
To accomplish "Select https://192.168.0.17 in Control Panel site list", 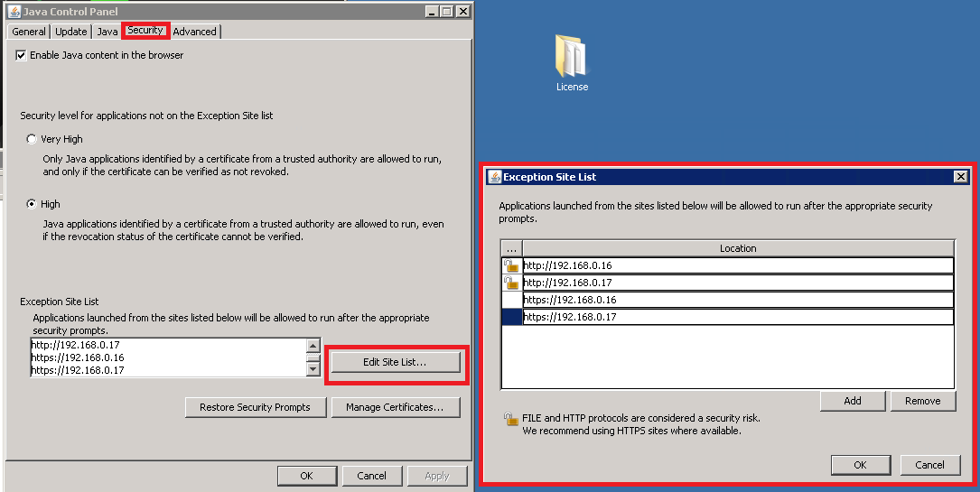I will tap(168, 370).
